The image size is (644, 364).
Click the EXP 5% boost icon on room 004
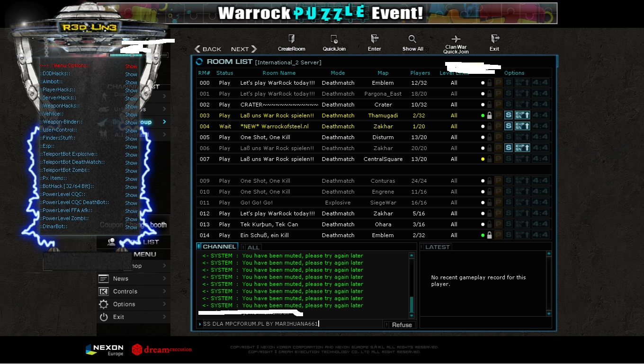click(x=522, y=126)
